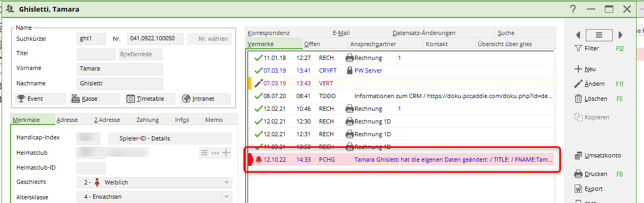644x203 pixels.
Task: Open the Umsatzkonto
Action: [x=597, y=155]
